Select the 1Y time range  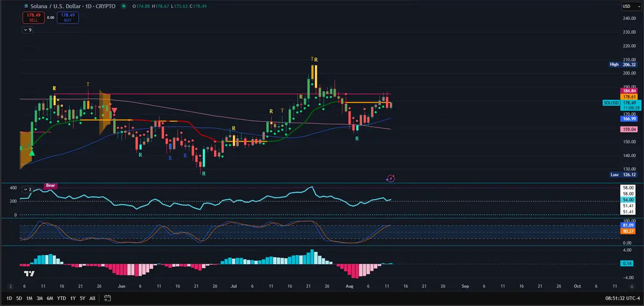(72, 297)
